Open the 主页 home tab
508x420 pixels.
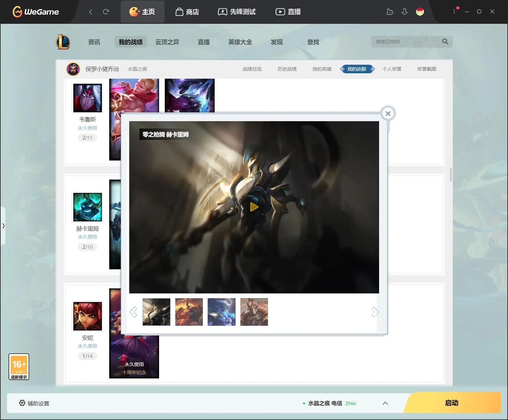(x=142, y=12)
